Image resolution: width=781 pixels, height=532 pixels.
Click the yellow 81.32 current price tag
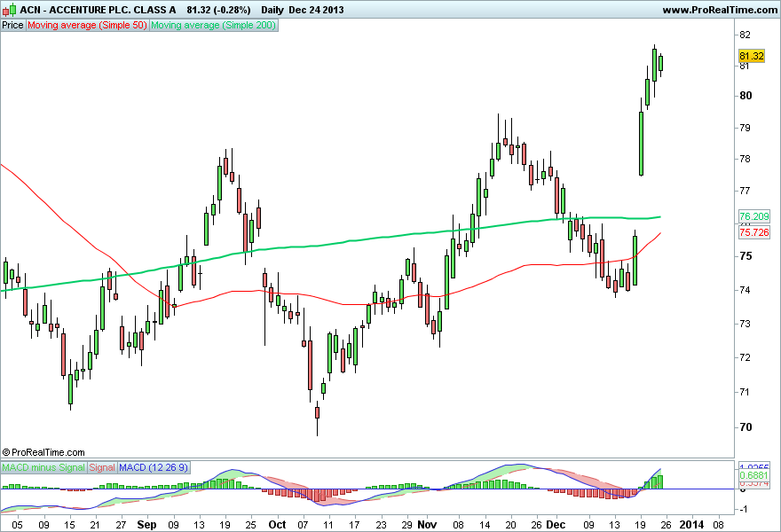click(x=751, y=56)
